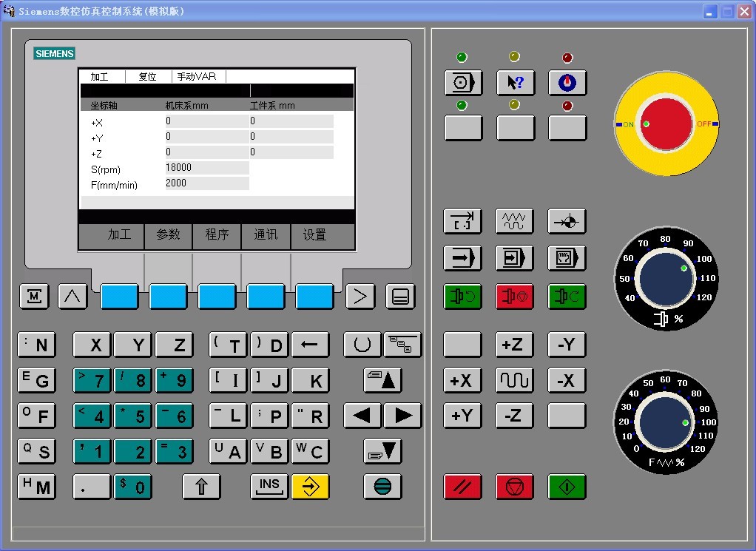The width and height of the screenshot is (756, 551).
Task: Jog the +Z axis key
Action: [x=514, y=344]
